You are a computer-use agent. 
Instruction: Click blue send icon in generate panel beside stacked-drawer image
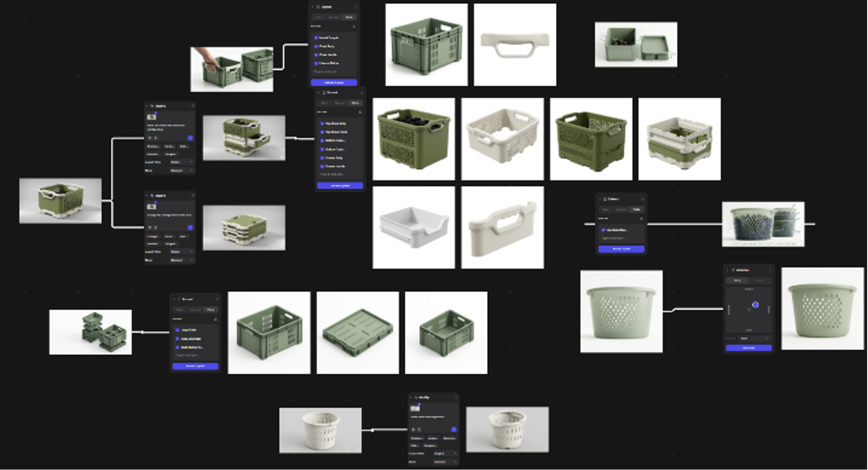190,138
